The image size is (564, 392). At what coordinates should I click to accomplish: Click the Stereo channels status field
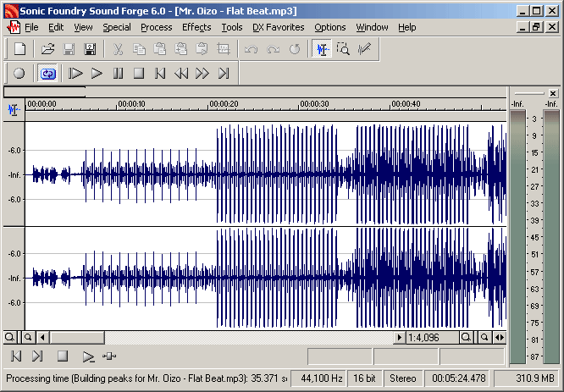(403, 378)
